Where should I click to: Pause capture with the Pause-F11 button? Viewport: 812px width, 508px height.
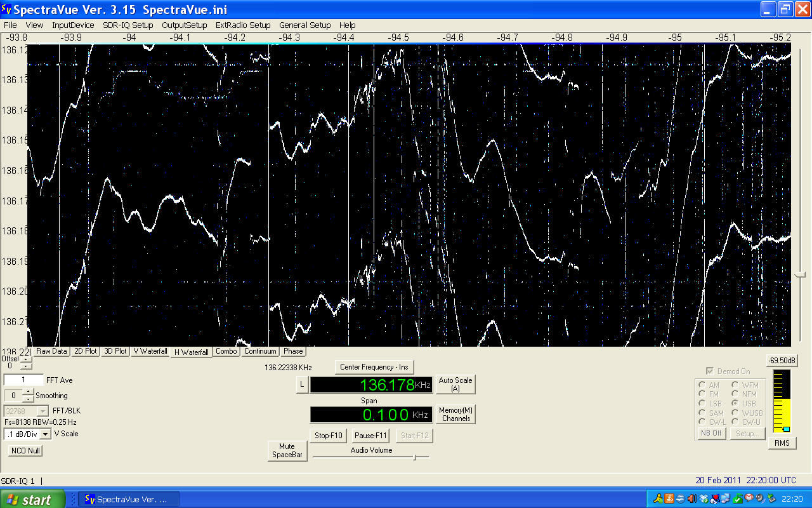coord(370,436)
